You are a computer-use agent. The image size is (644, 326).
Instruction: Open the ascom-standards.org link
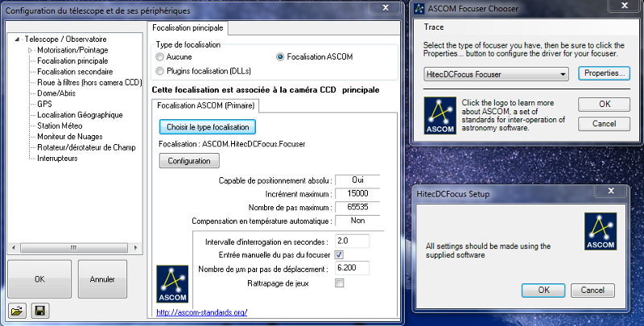pyautogui.click(x=201, y=312)
